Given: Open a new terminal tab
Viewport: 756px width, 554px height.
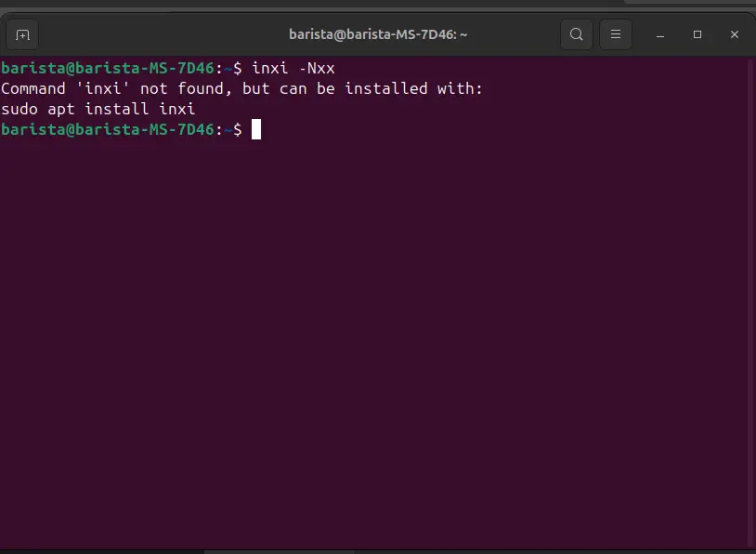Looking at the screenshot, I should coord(22,34).
